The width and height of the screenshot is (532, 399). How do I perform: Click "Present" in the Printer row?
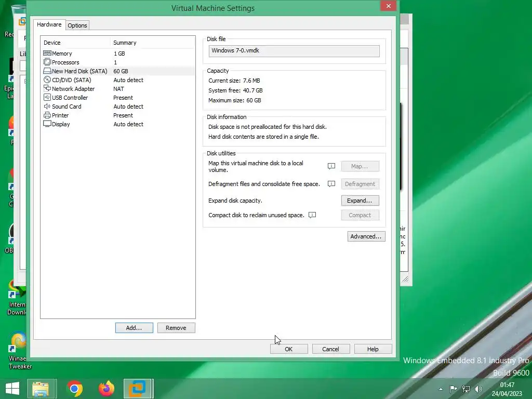[x=123, y=115]
